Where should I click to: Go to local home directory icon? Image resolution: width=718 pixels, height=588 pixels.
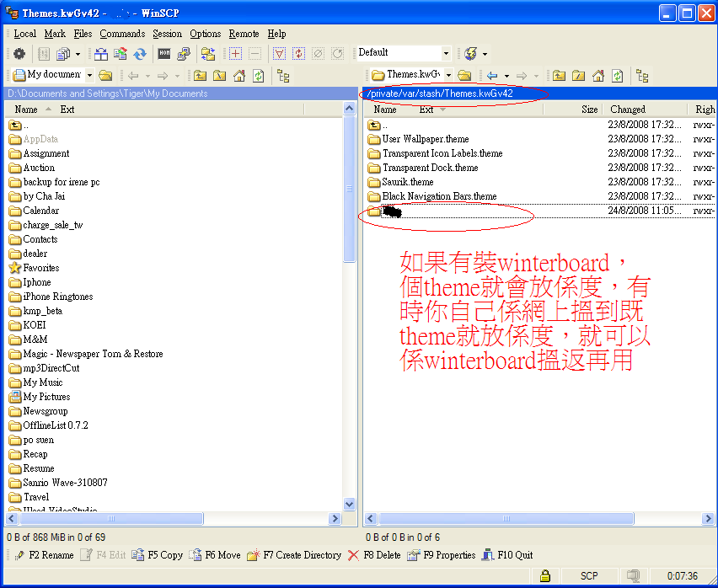click(x=239, y=76)
